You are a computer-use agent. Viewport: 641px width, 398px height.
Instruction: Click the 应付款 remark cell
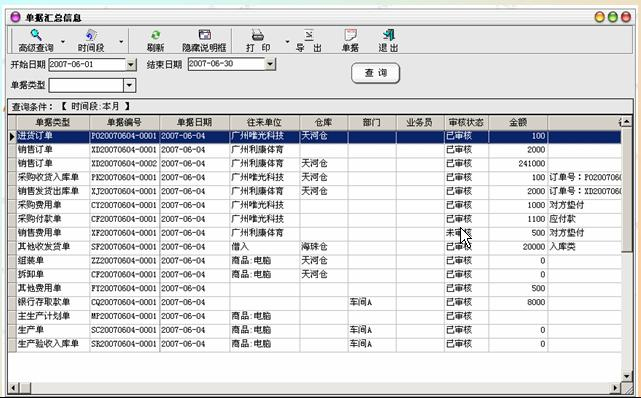pyautogui.click(x=585, y=219)
